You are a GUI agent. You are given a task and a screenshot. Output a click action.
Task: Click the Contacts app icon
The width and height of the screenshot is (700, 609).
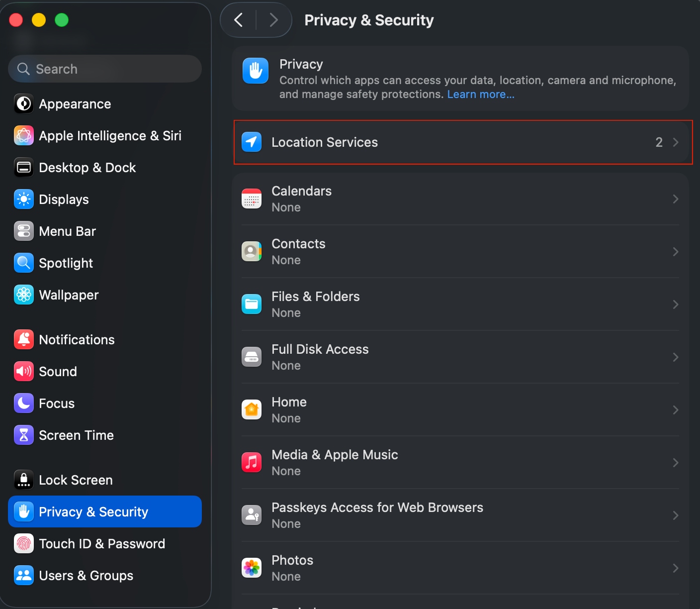pos(252,252)
